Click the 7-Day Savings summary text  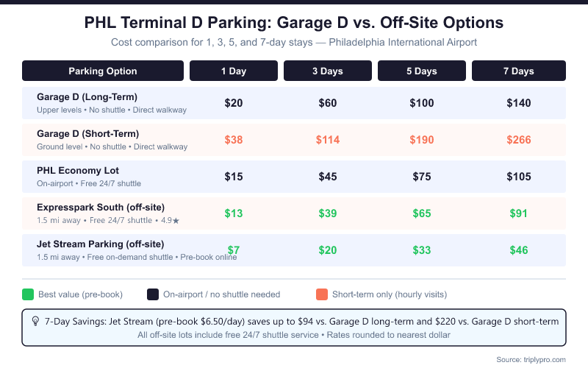pos(301,322)
